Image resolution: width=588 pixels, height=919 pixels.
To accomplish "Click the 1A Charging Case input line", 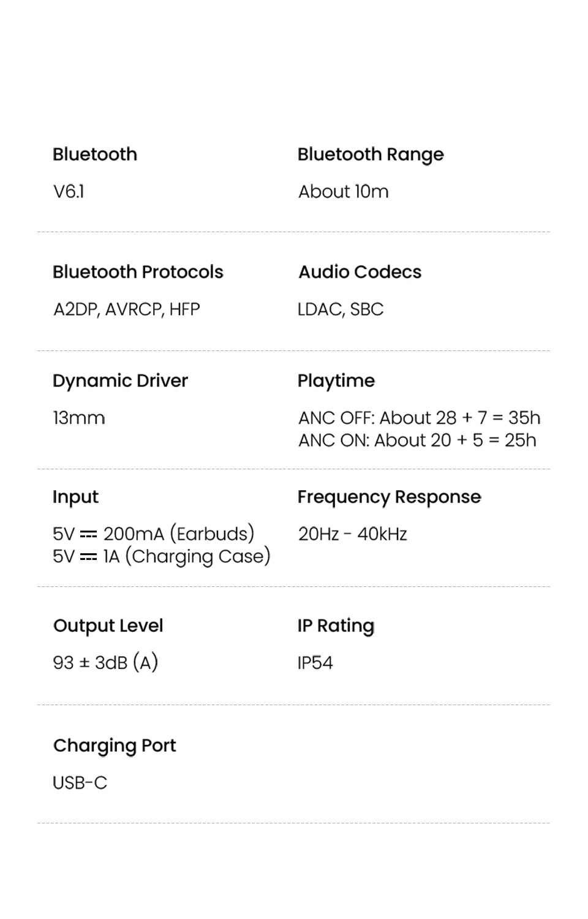I will [161, 556].
